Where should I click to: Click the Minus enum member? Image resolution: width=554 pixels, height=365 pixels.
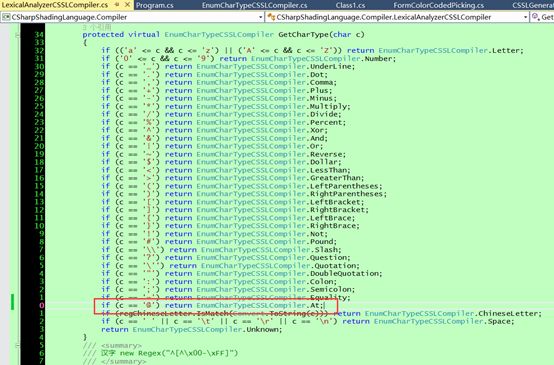click(x=322, y=98)
